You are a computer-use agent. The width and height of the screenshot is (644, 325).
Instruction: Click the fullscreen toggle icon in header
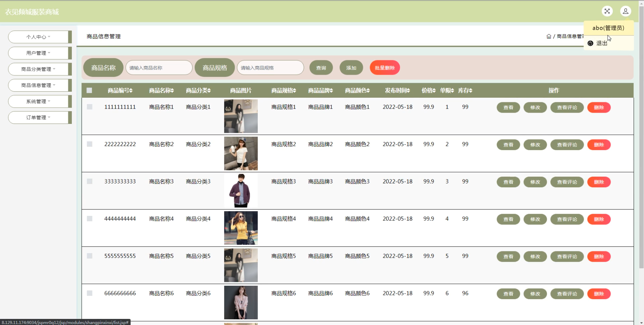pyautogui.click(x=607, y=11)
